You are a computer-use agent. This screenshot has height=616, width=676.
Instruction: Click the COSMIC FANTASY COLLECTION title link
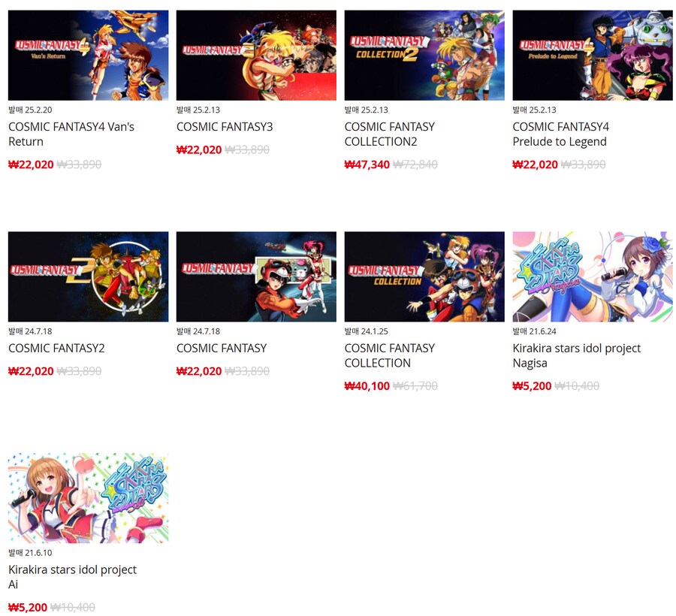coord(390,355)
